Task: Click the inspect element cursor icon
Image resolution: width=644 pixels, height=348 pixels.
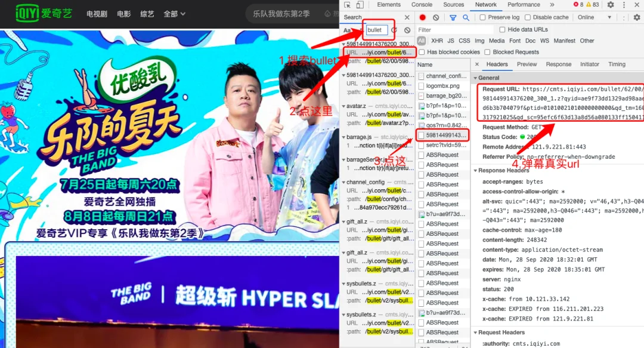Action: [348, 5]
